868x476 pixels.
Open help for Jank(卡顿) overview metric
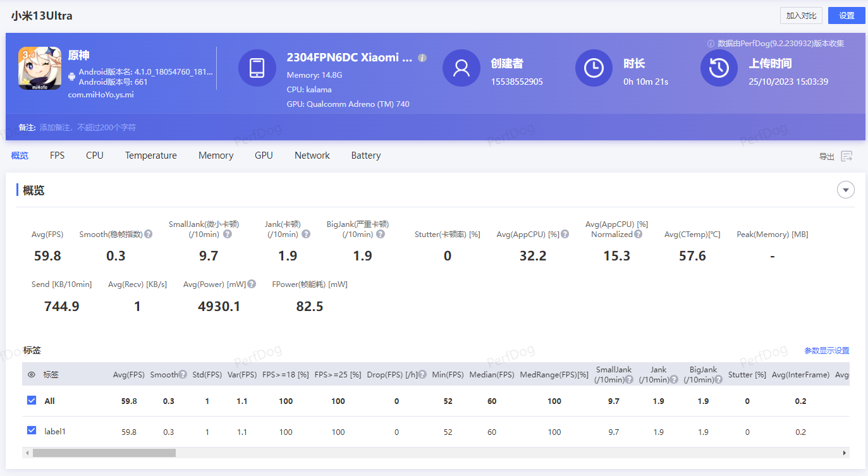pyautogui.click(x=306, y=234)
